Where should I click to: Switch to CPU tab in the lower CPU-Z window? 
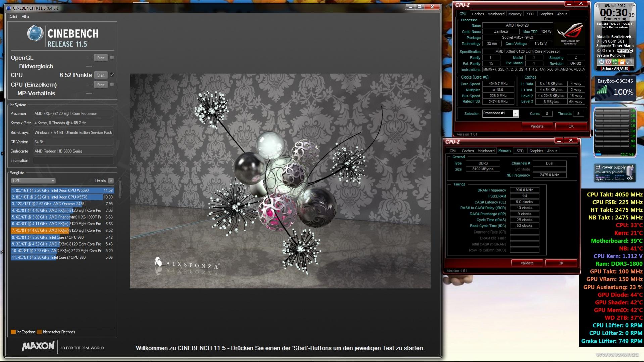click(x=453, y=151)
